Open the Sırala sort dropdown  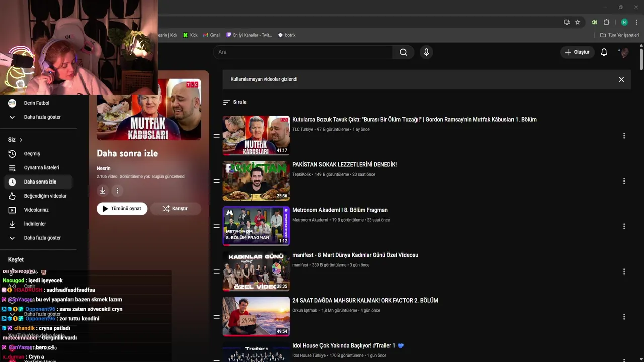point(234,102)
